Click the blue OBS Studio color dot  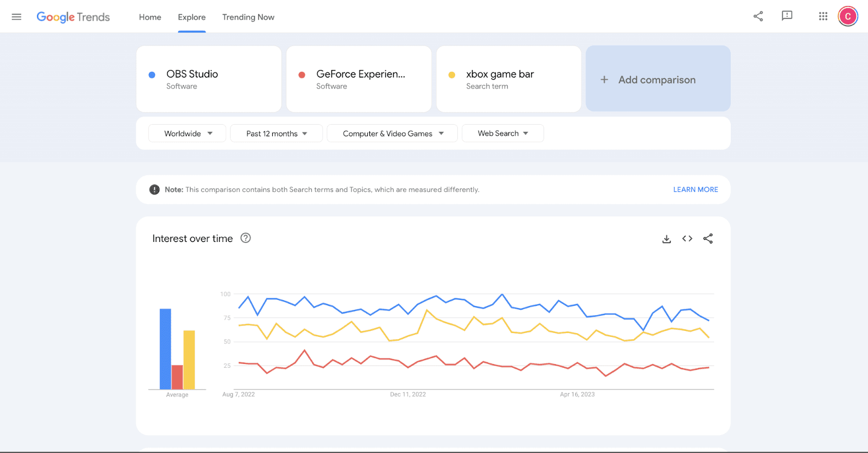point(152,75)
